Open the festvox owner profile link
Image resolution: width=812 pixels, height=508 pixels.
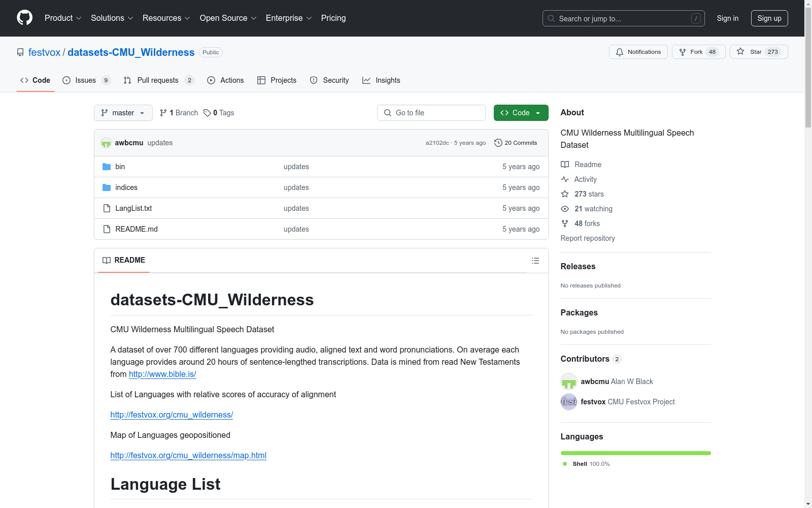click(44, 52)
